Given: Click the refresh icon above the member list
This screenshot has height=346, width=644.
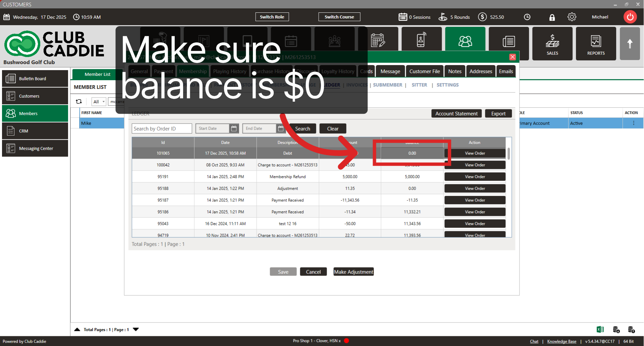Looking at the screenshot, I should click(x=78, y=101).
